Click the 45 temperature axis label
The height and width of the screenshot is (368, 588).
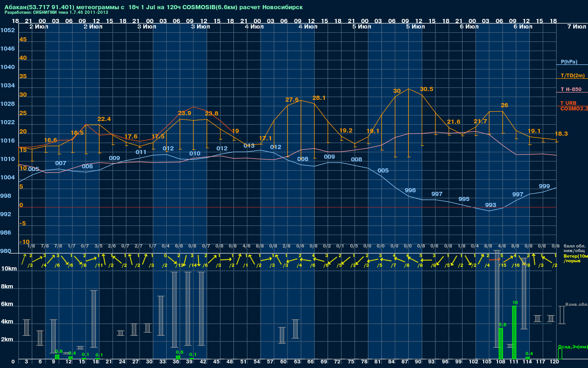pyautogui.click(x=23, y=40)
